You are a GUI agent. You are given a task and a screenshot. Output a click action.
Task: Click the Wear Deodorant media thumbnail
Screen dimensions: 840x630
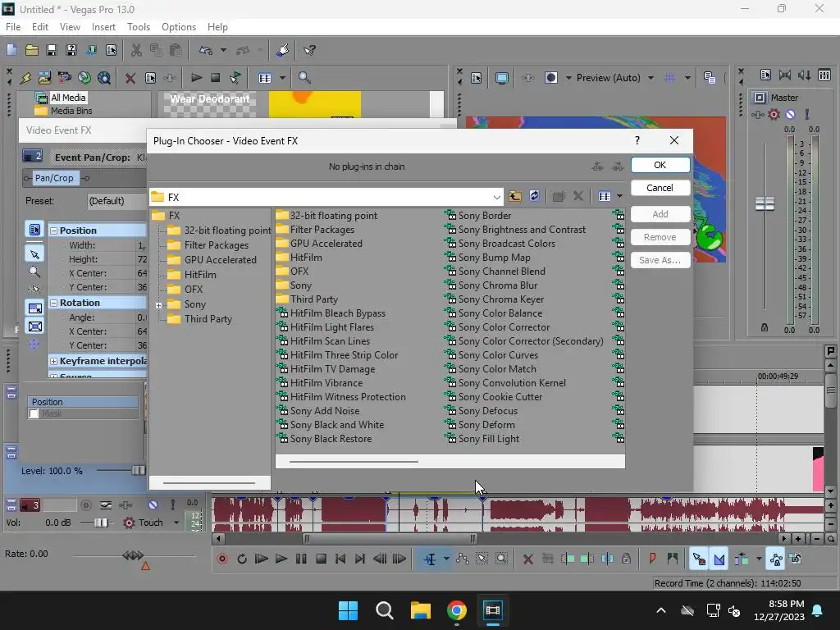pos(209,104)
